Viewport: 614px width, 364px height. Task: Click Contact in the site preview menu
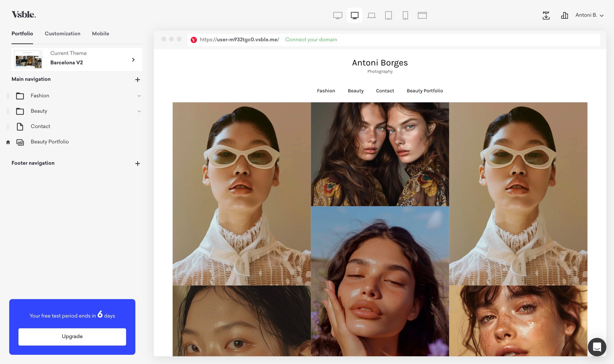(385, 91)
